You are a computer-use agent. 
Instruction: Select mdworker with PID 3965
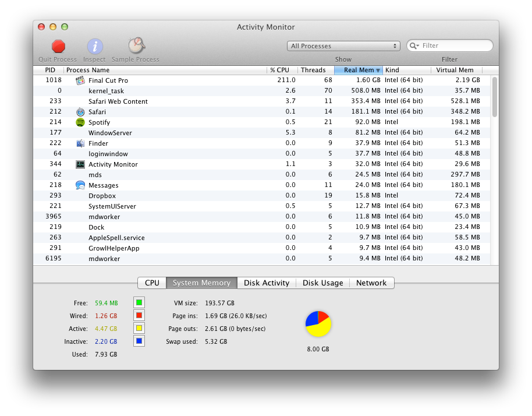261,217
